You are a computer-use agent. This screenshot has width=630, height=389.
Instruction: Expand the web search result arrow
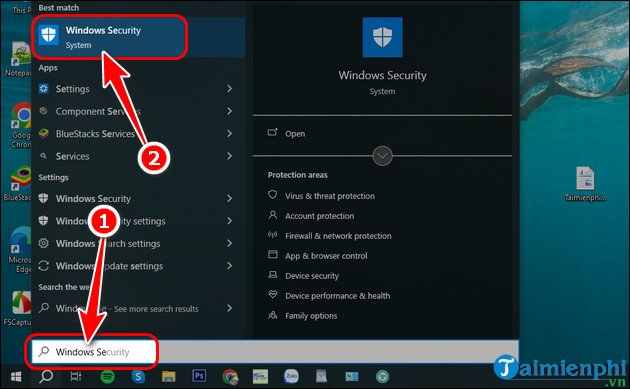click(x=229, y=308)
